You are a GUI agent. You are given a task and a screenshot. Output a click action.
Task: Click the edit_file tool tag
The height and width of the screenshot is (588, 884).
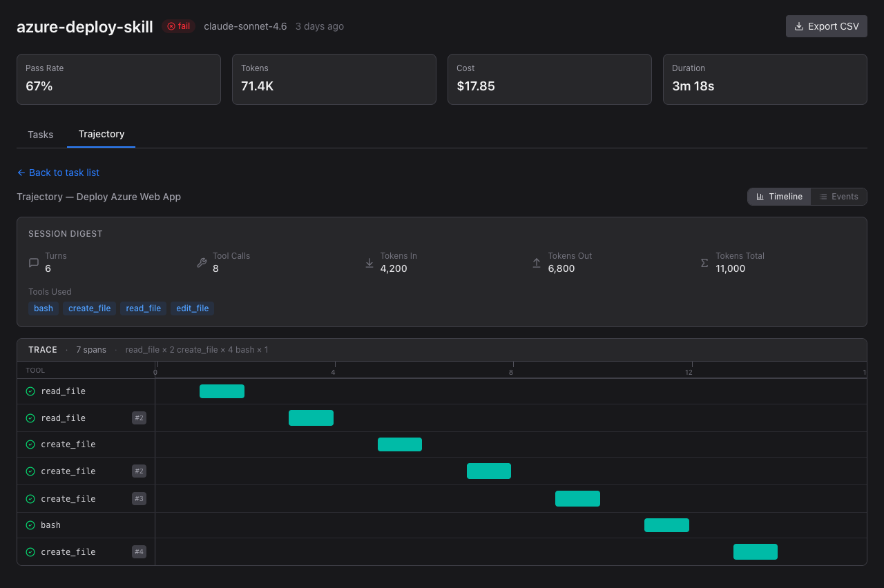point(192,308)
